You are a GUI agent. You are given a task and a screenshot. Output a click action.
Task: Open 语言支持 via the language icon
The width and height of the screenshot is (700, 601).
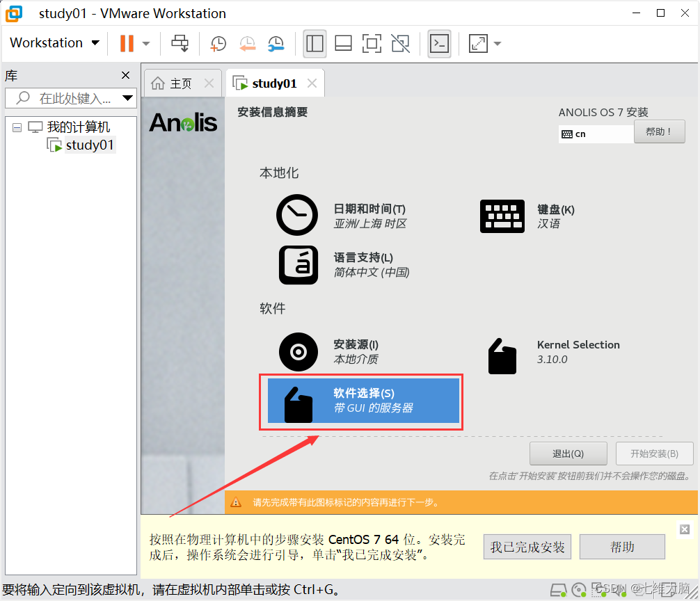point(299,264)
